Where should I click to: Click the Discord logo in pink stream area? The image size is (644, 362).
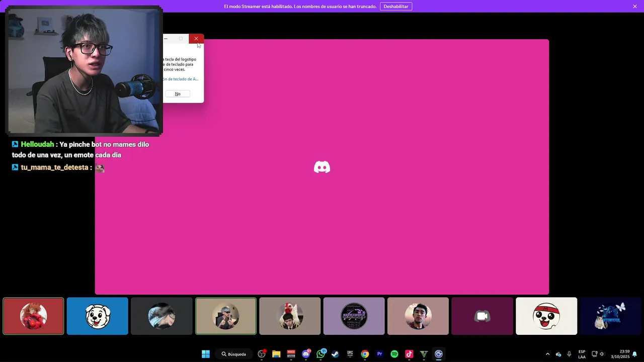click(322, 167)
